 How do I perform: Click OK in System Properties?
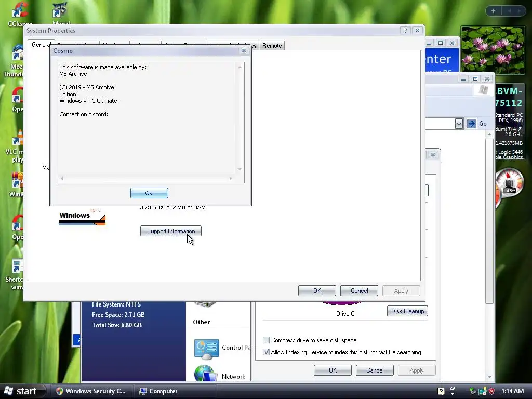click(317, 291)
